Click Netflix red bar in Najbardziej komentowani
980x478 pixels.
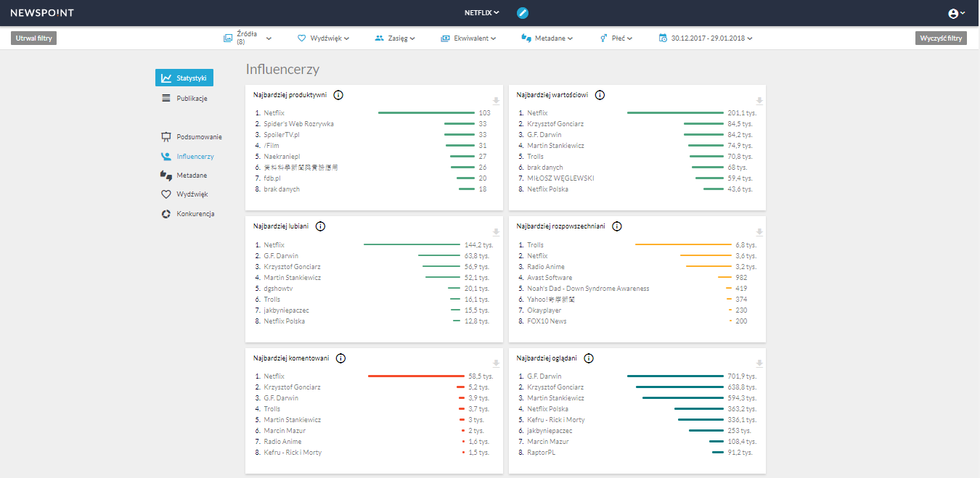(416, 376)
